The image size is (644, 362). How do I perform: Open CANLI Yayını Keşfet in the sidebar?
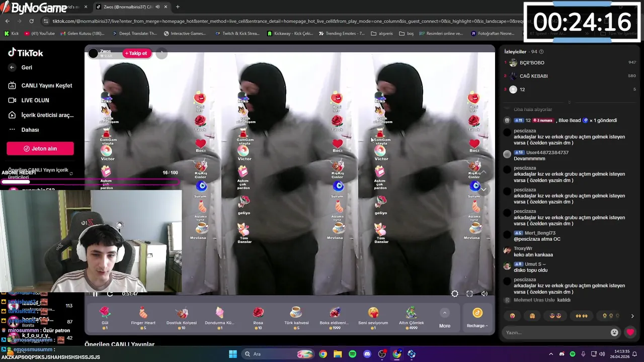[40, 85]
